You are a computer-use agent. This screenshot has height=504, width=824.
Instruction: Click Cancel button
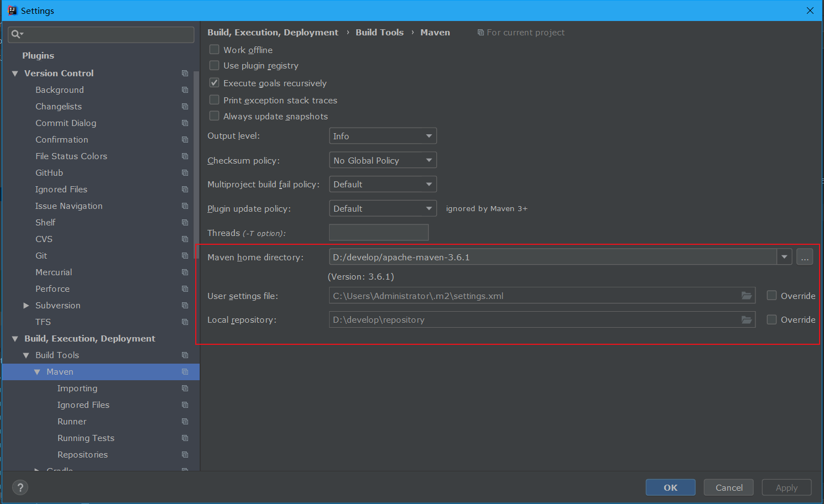(729, 487)
